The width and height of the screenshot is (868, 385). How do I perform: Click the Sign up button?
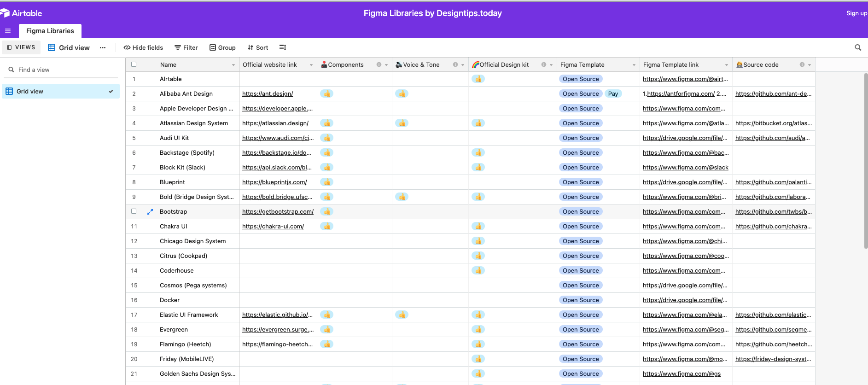[856, 13]
